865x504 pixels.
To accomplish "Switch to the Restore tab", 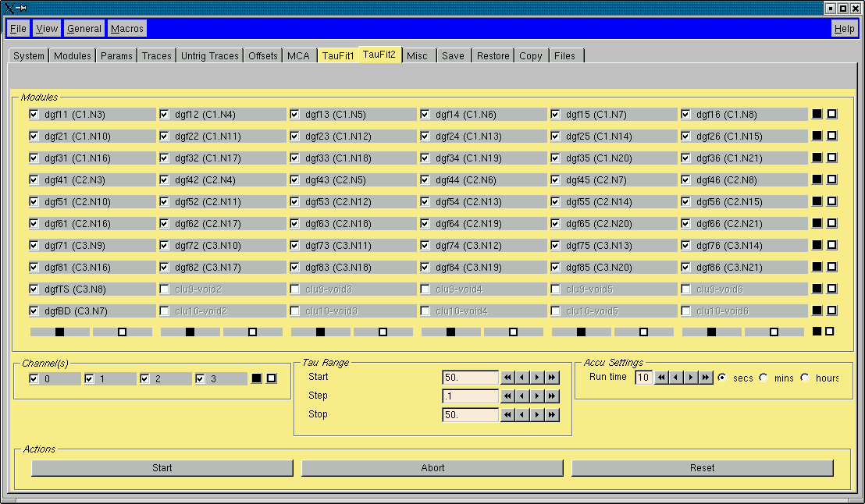I will (493, 55).
